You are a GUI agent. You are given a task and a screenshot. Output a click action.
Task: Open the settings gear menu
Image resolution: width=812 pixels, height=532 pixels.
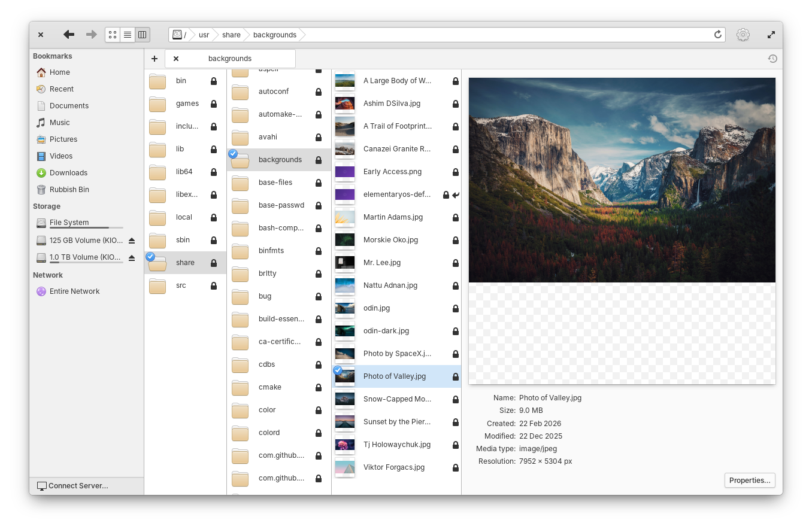pyautogui.click(x=743, y=35)
